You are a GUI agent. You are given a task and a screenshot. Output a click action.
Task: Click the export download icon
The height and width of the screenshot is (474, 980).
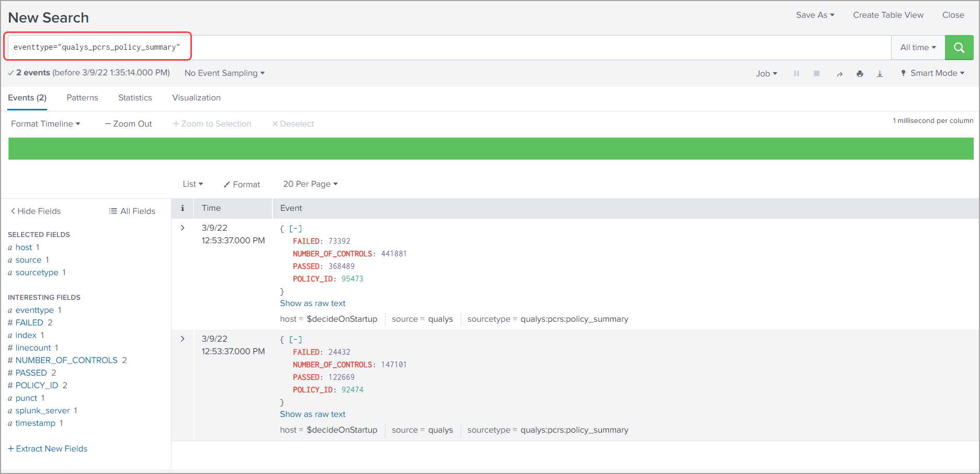(880, 74)
